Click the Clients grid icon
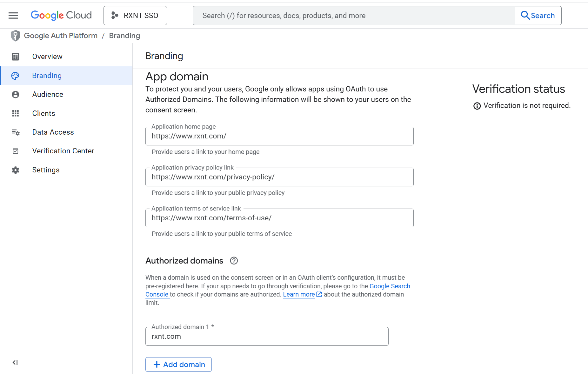The width and height of the screenshot is (588, 374). point(16,113)
